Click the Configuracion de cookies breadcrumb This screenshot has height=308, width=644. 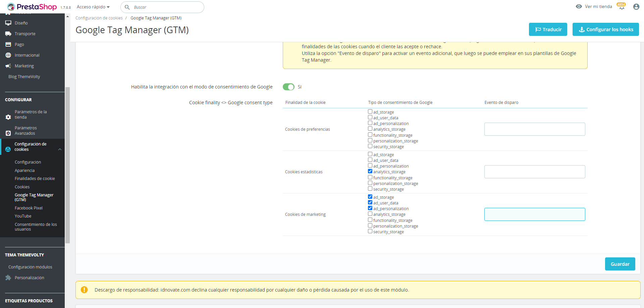pos(99,18)
